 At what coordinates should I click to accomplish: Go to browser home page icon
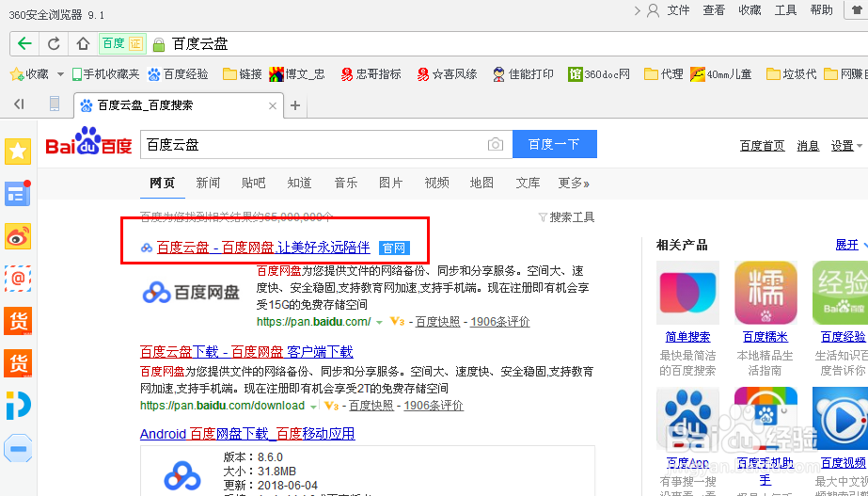(x=83, y=44)
